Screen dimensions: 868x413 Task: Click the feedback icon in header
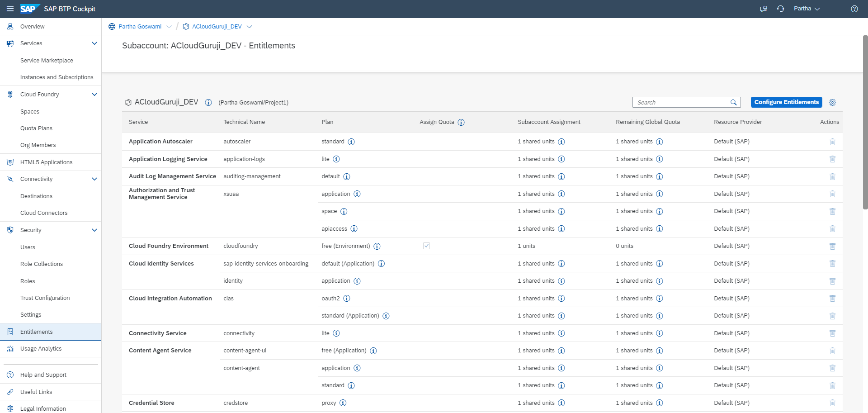coord(764,9)
